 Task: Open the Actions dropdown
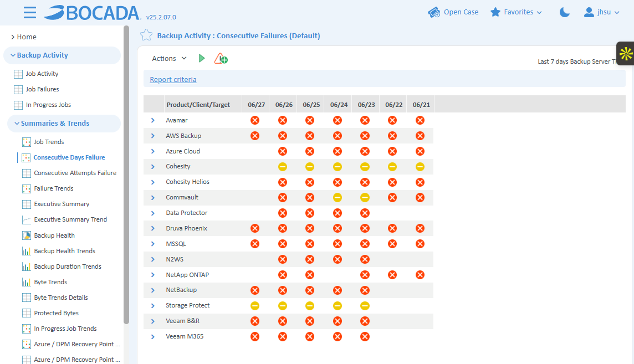point(170,58)
